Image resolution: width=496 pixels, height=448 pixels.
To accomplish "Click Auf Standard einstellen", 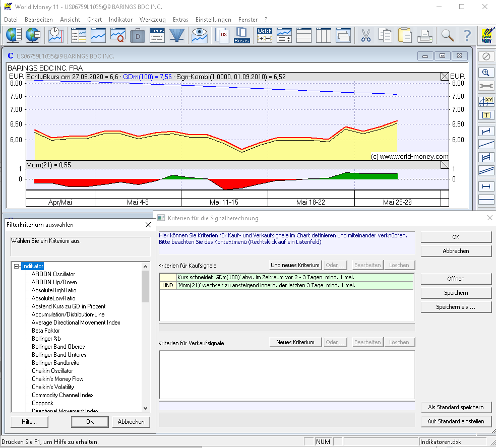I will click(456, 421).
